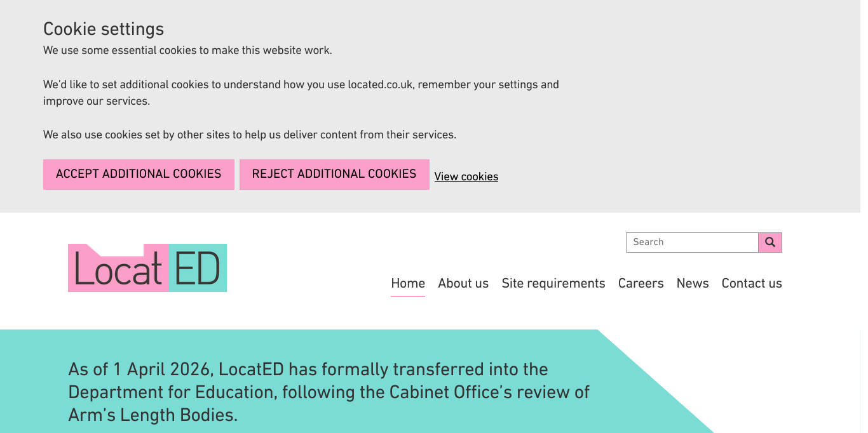The height and width of the screenshot is (433, 868).
Task: Open the View cookies link
Action: tap(466, 177)
